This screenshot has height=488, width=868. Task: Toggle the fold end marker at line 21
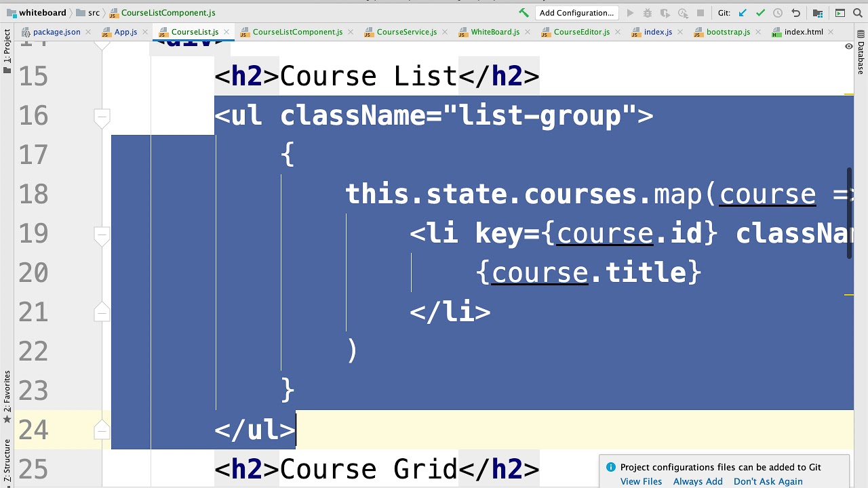point(102,312)
